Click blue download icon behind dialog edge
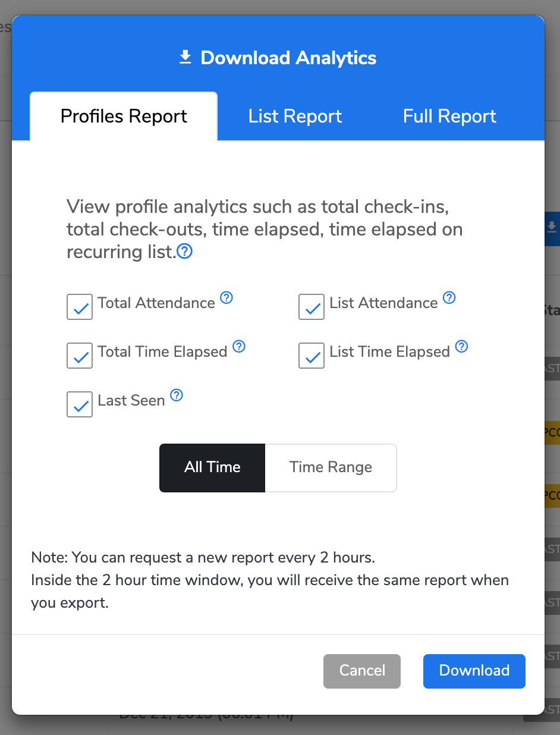560x735 pixels. [x=552, y=227]
